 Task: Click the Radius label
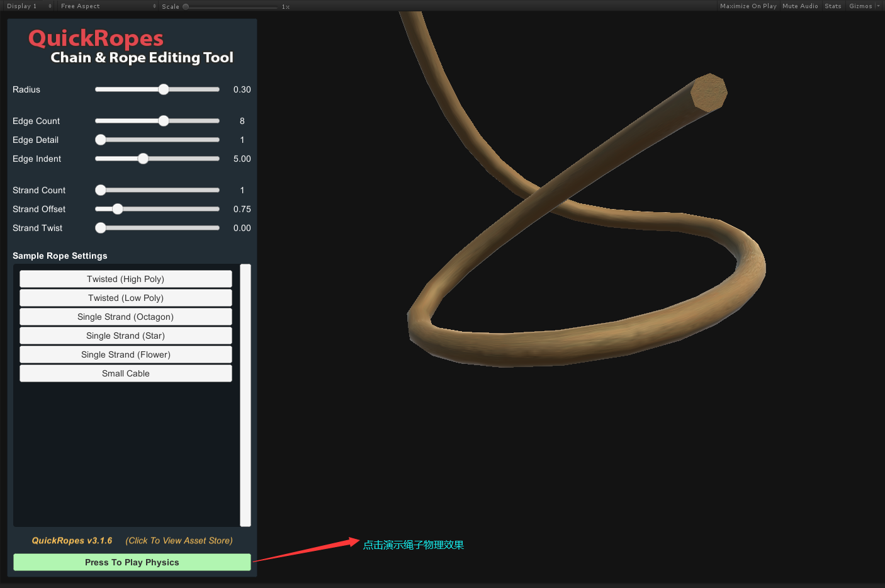(26, 89)
